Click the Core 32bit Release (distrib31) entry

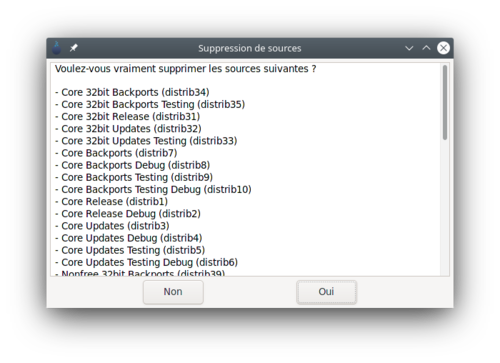(128, 117)
